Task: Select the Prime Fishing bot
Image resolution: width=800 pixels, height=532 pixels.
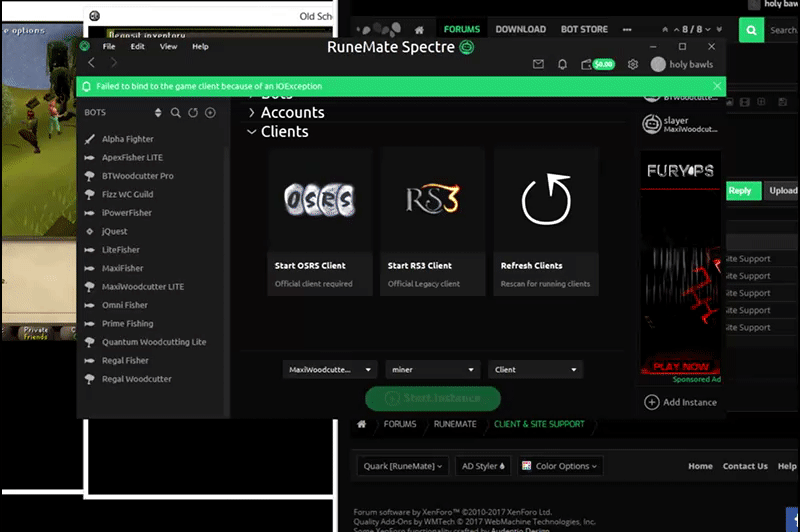Action: tap(128, 323)
